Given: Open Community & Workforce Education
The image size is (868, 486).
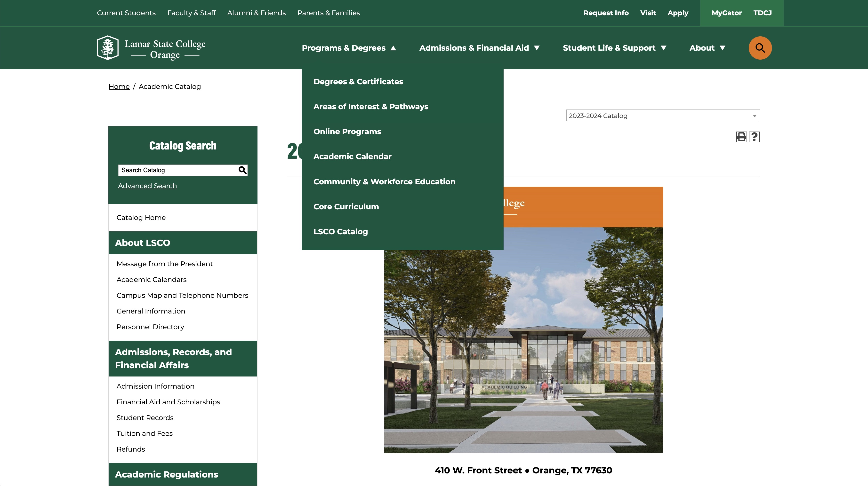Looking at the screenshot, I should click(x=384, y=181).
